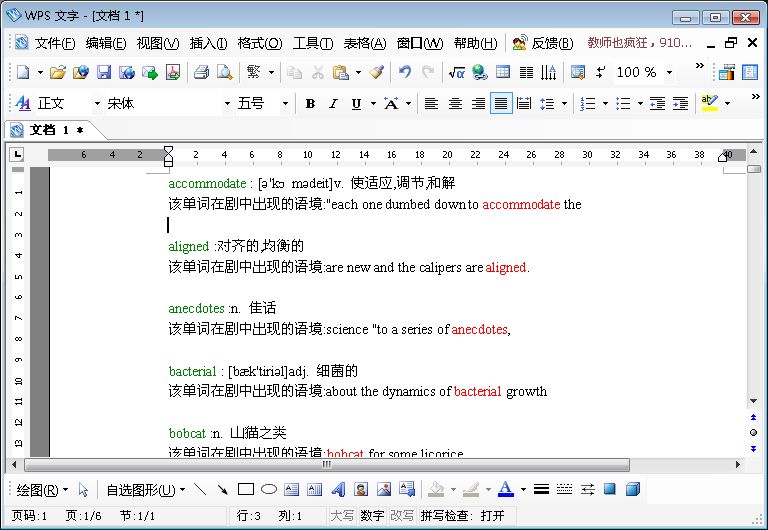Click the Print icon
768x530 pixels.
pos(201,72)
